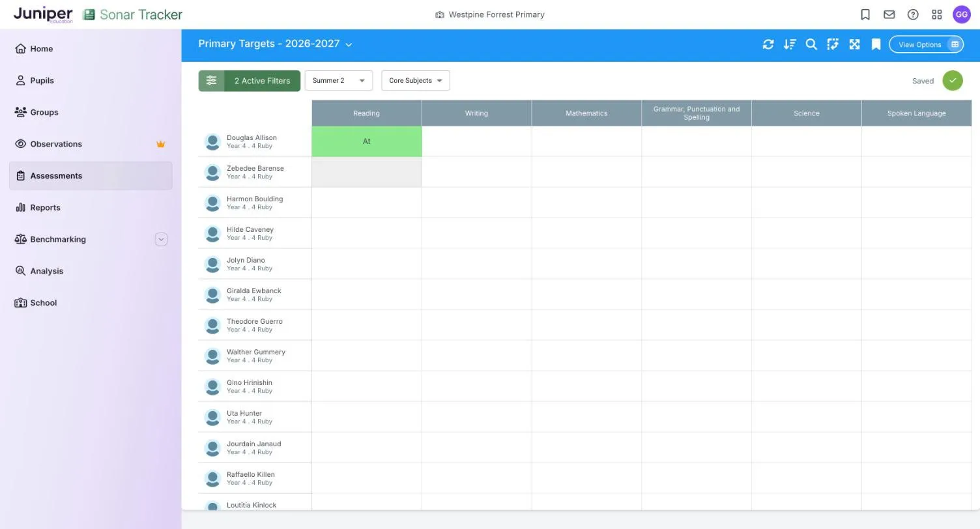The image size is (980, 529).
Task: Click Uta Hunter's avatar
Action: point(212,417)
